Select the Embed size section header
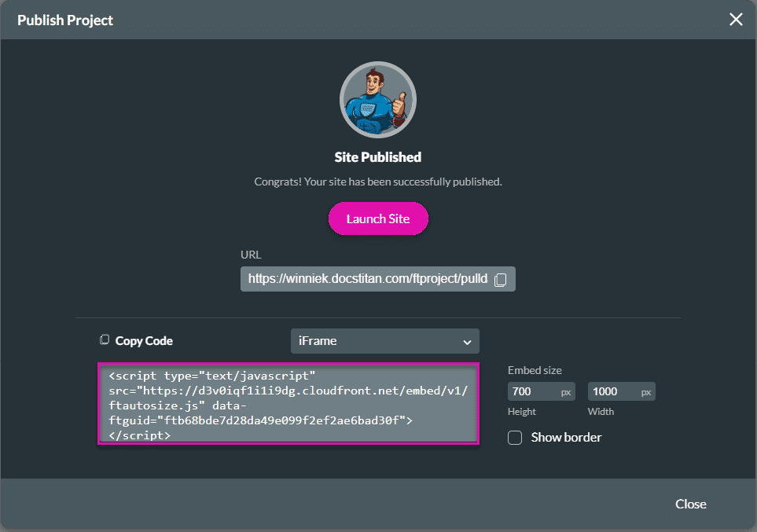This screenshot has height=532, width=757. (535, 369)
